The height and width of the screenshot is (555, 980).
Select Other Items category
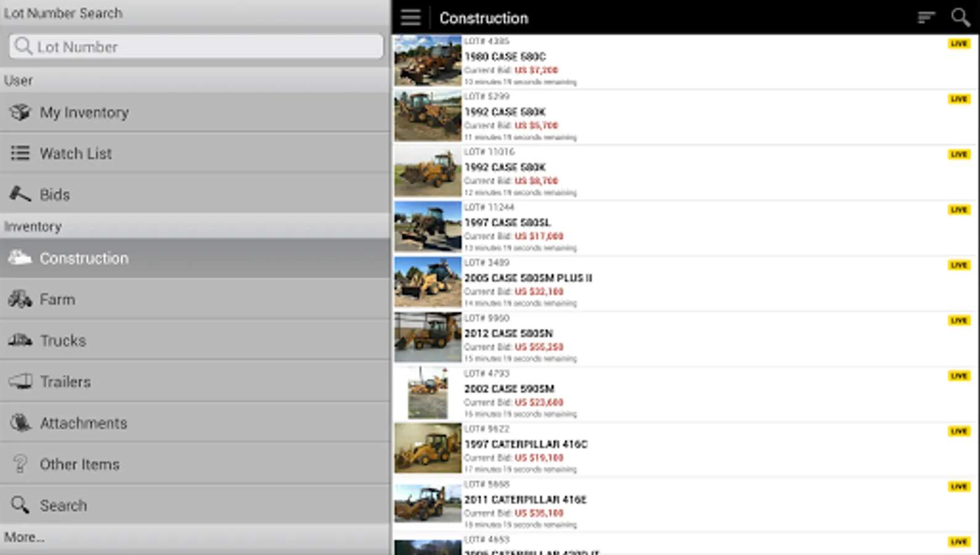pos(195,464)
